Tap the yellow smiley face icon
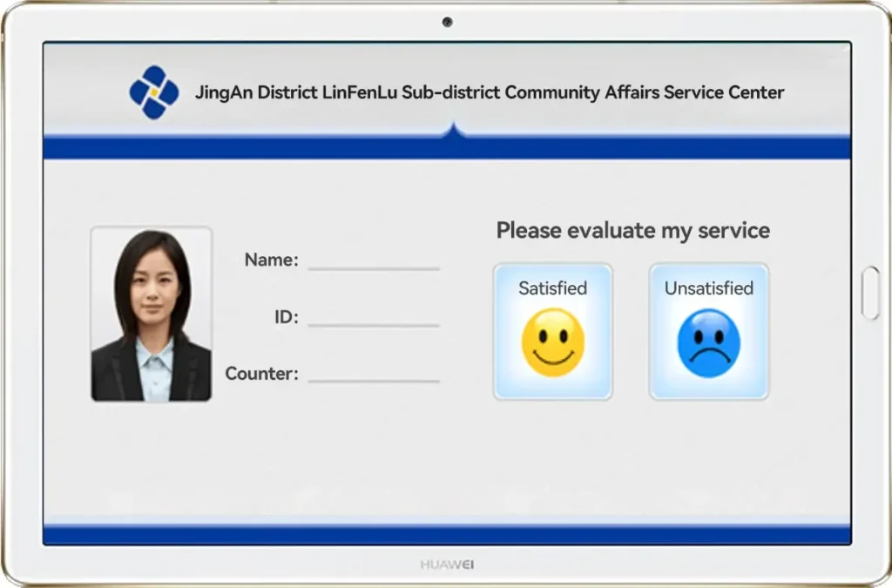This screenshot has height=588, width=892. [552, 343]
